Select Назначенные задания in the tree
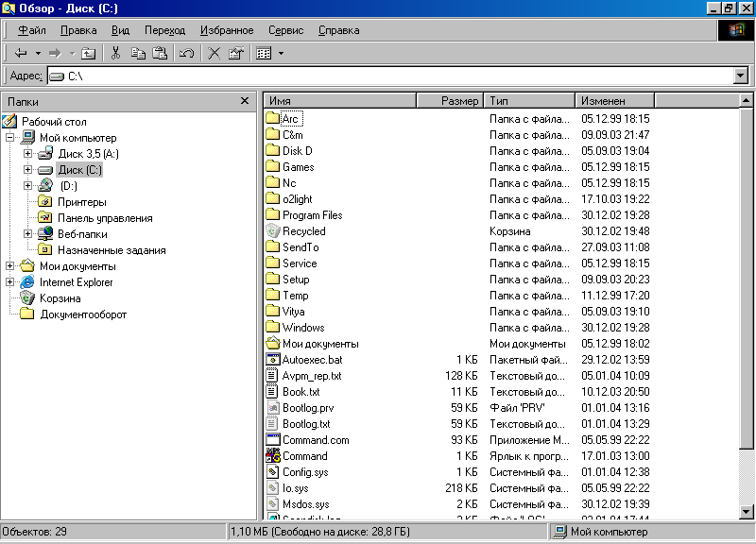Viewport: 756px width, 544px height. click(x=112, y=250)
